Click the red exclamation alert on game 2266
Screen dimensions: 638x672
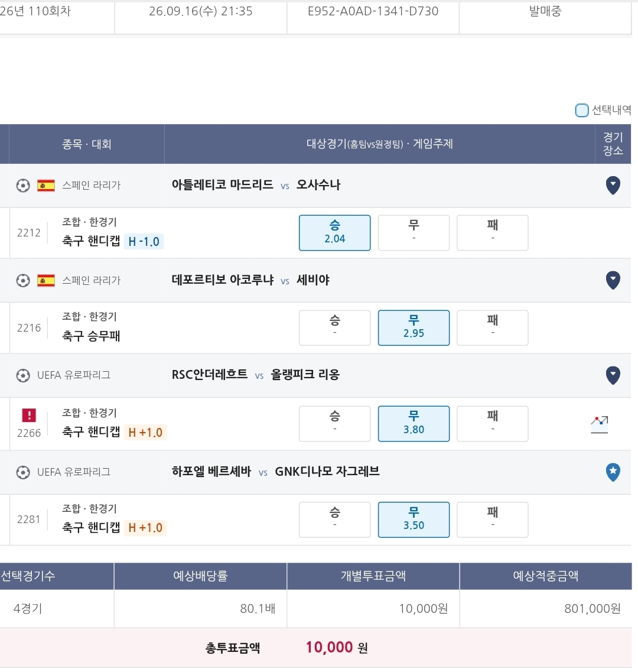pyautogui.click(x=29, y=415)
